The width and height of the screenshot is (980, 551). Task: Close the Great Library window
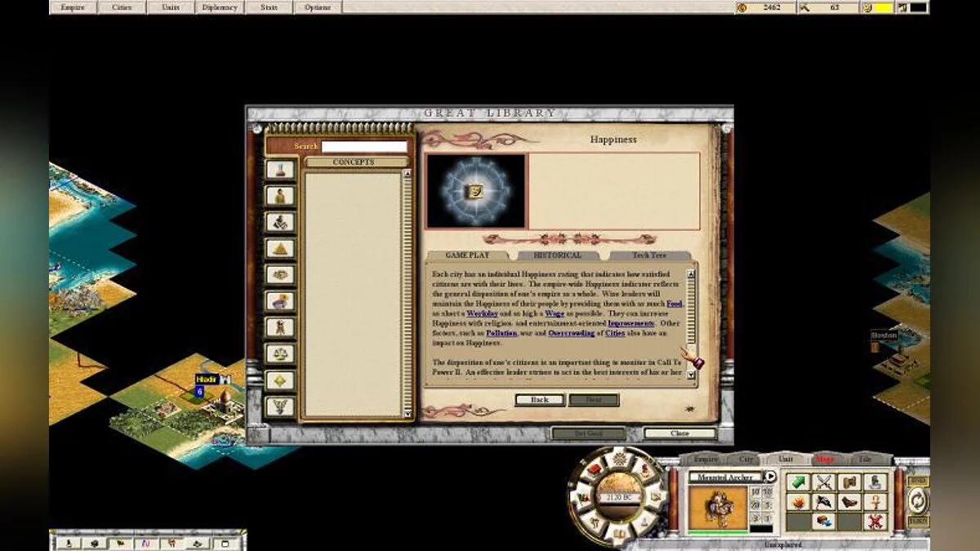[679, 433]
